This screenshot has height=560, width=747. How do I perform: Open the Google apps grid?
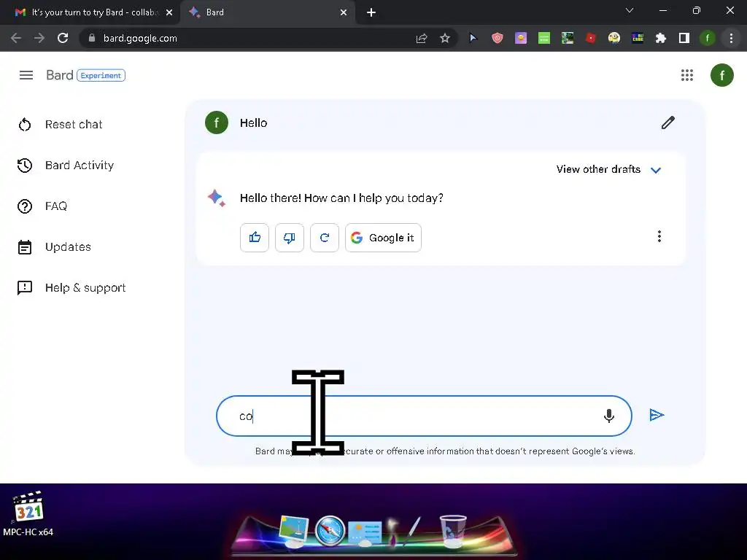pyautogui.click(x=687, y=75)
